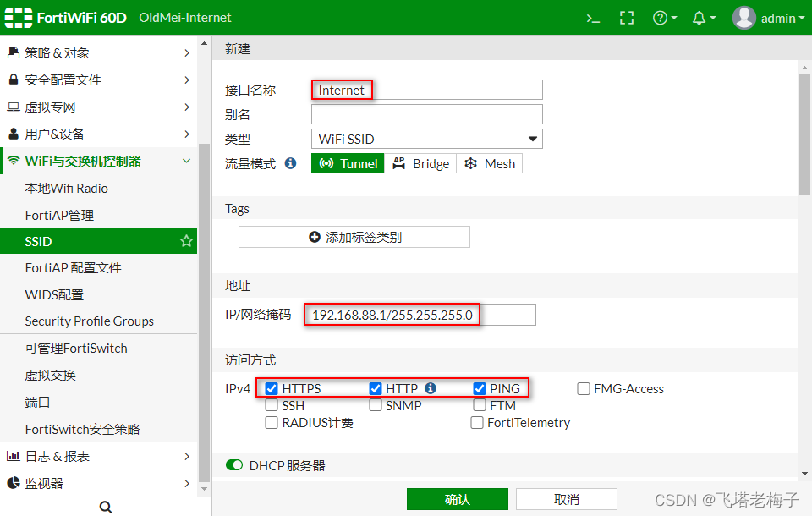Image resolution: width=812 pixels, height=516 pixels.
Task: Click the sidebar scroll up arrow
Action: 204,43
